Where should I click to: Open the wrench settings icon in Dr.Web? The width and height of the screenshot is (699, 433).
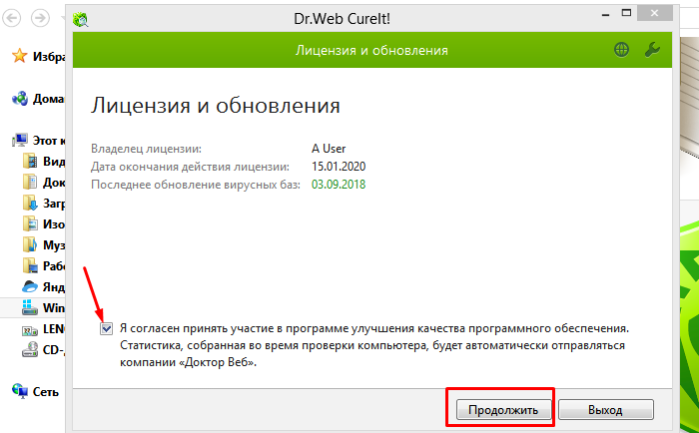pyautogui.click(x=652, y=49)
